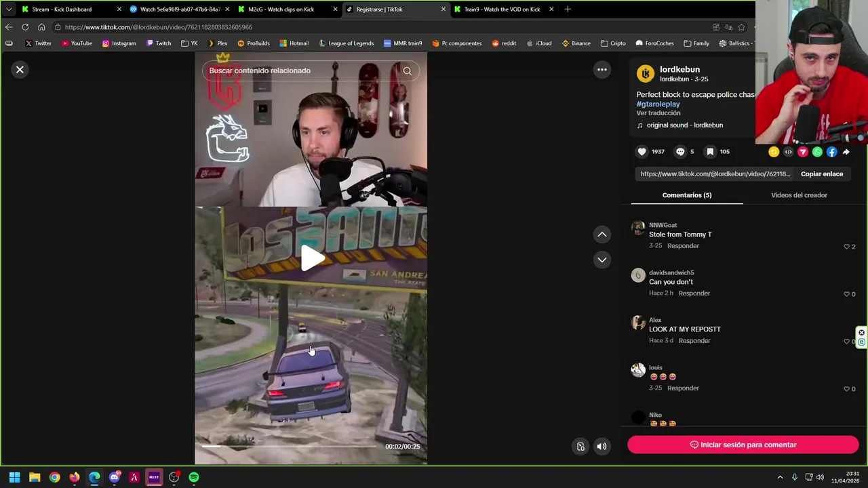
Task: Open the YK bookmarks folder
Action: [x=189, y=43]
